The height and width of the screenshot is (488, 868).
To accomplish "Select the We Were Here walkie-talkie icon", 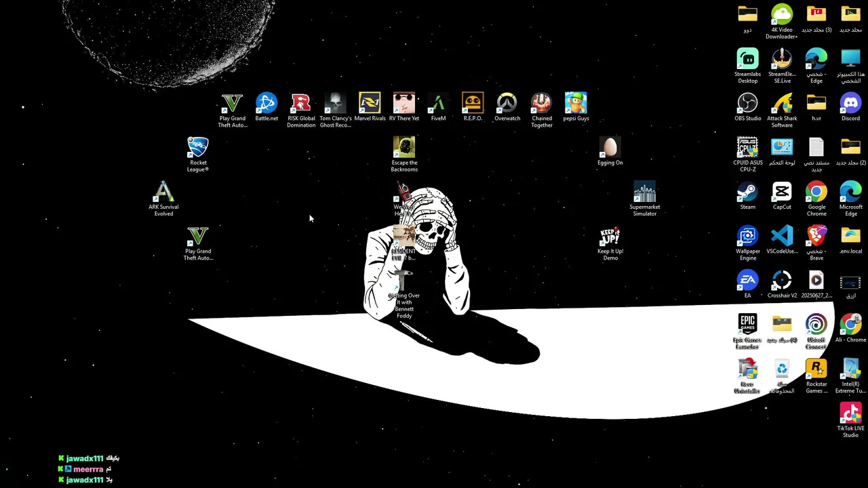I will (404, 199).
